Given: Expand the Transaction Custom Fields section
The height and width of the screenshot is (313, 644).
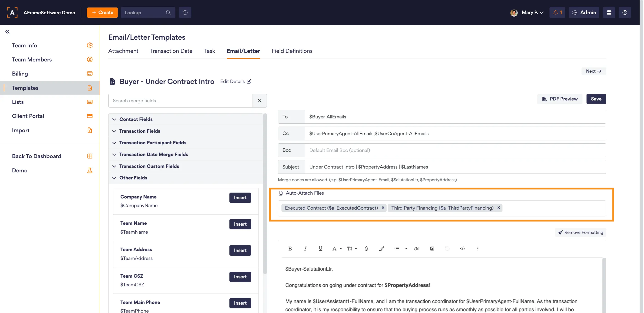Looking at the screenshot, I should click(149, 166).
